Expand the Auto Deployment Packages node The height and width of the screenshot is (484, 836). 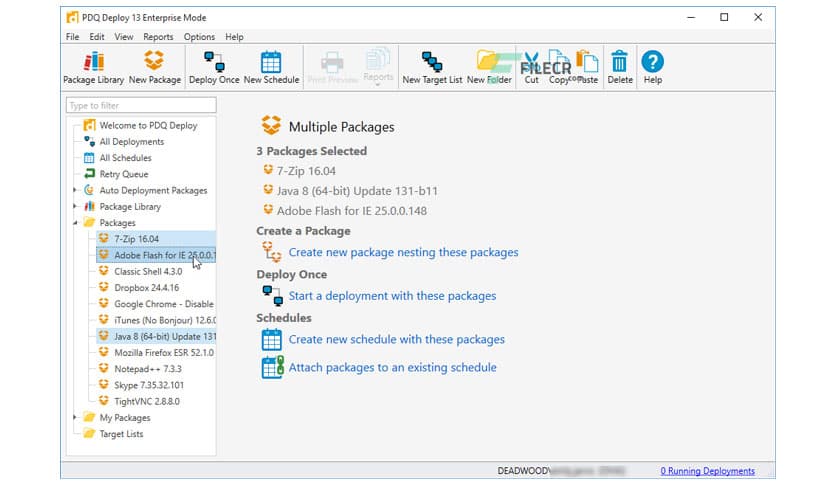(75, 190)
